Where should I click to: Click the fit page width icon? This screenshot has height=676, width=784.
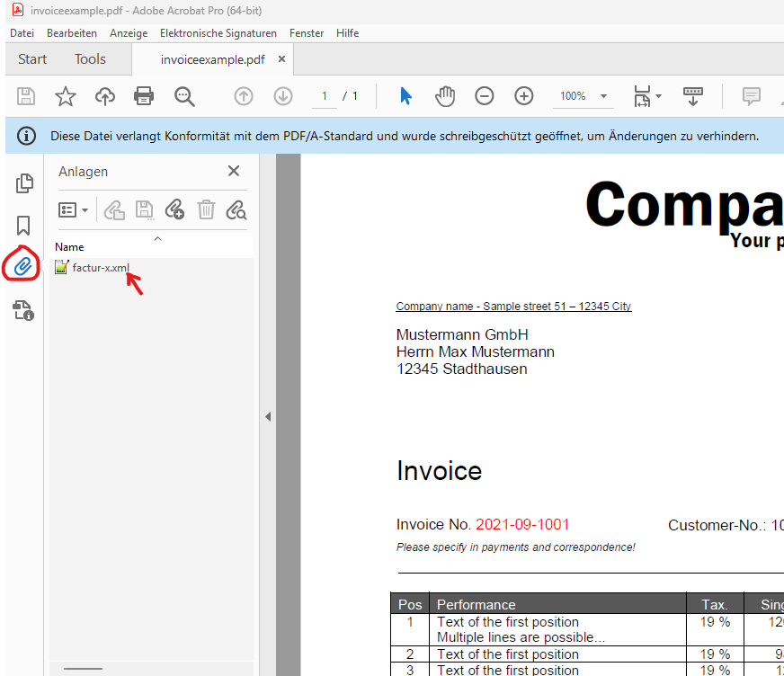pyautogui.click(x=642, y=96)
